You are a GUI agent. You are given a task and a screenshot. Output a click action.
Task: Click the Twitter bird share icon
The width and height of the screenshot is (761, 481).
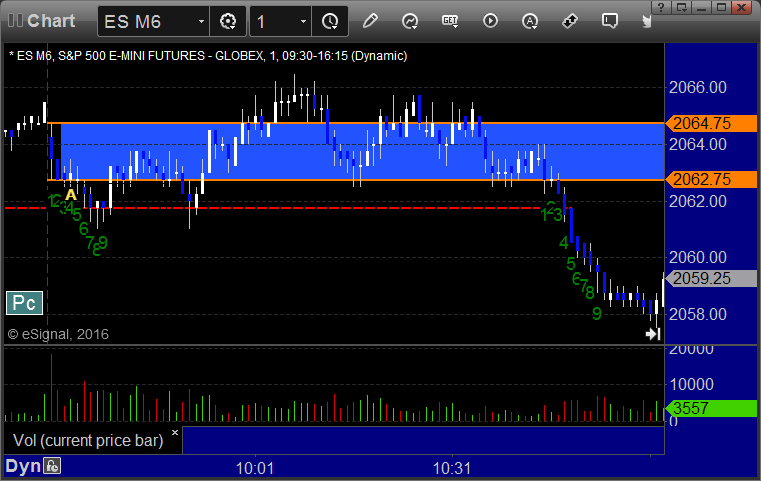point(647,21)
